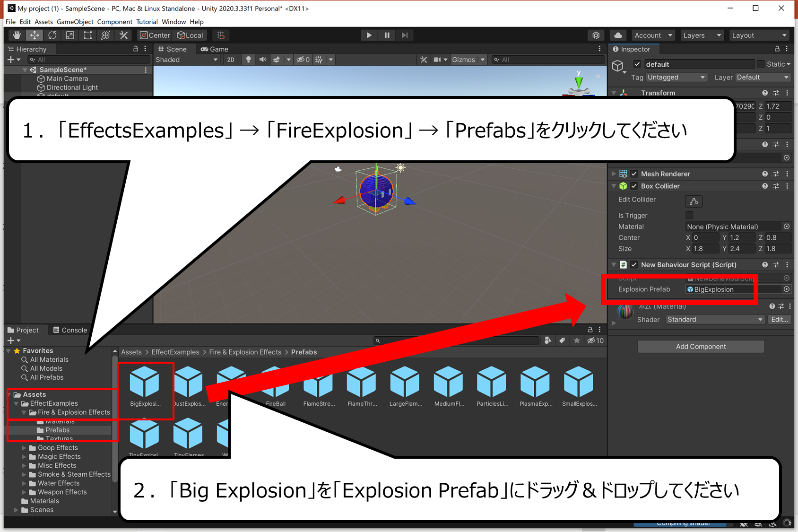Select the Hand tool
The width and height of the screenshot is (798, 532).
[17, 35]
